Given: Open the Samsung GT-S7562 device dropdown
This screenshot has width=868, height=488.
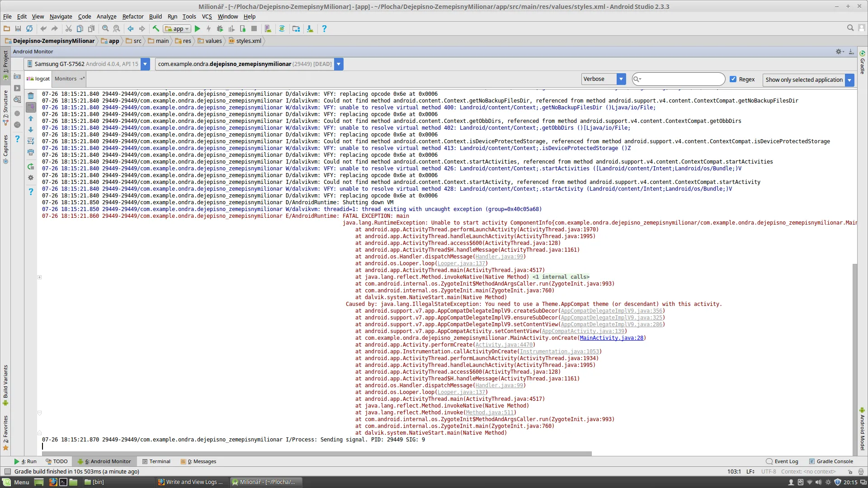Looking at the screenshot, I should pos(145,64).
